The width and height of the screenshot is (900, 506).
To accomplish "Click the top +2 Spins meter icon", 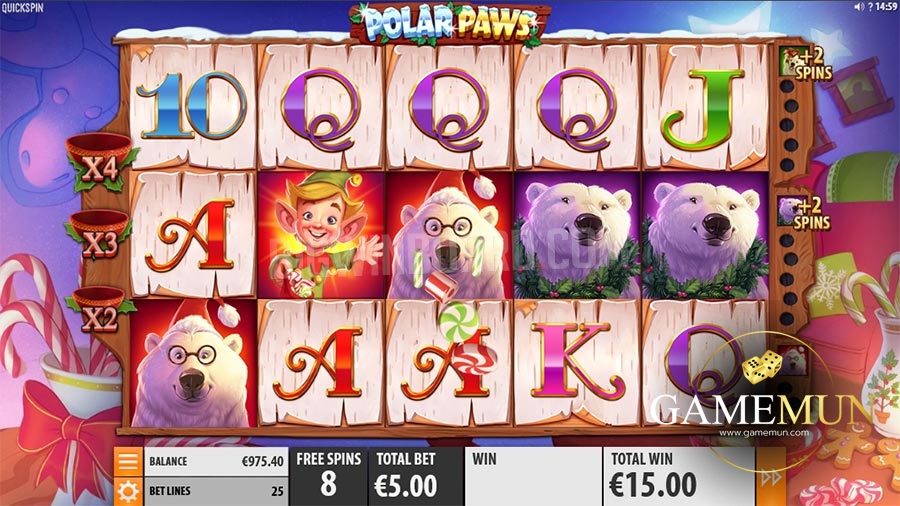I will click(805, 63).
